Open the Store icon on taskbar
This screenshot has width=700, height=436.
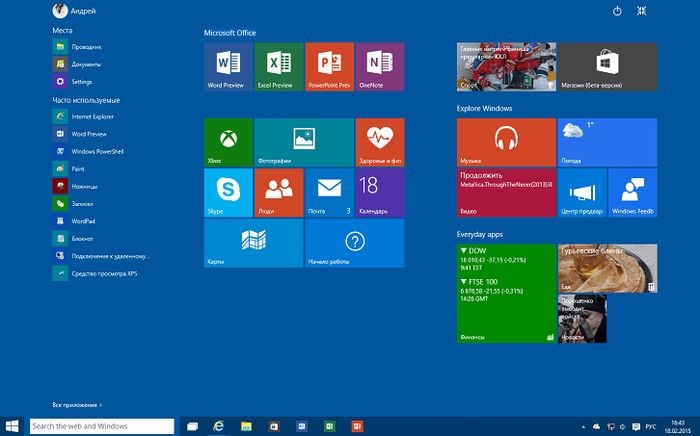click(x=274, y=427)
